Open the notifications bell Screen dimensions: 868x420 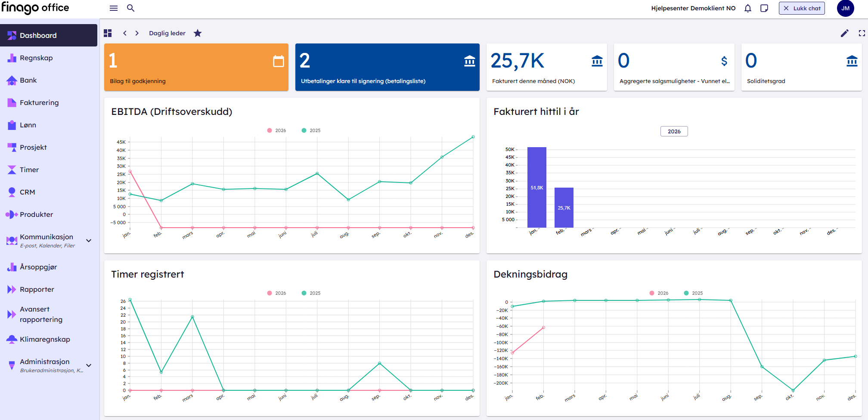coord(748,8)
